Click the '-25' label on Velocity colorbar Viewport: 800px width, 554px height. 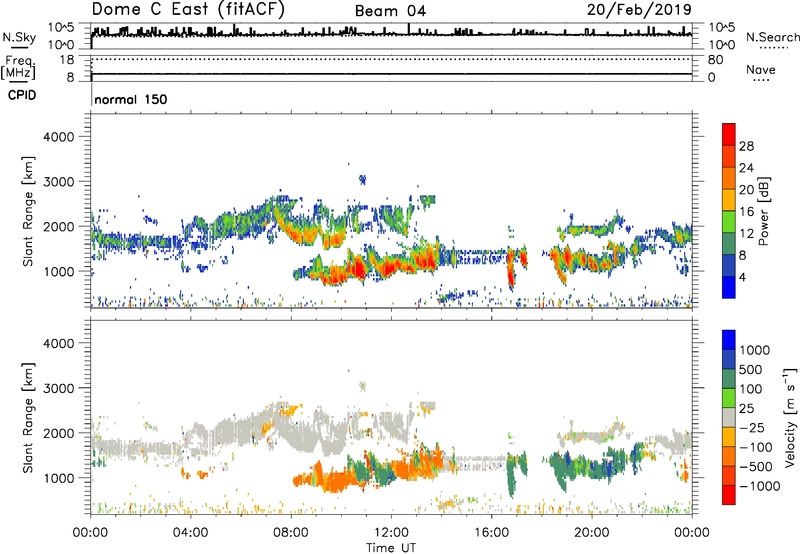[752, 428]
